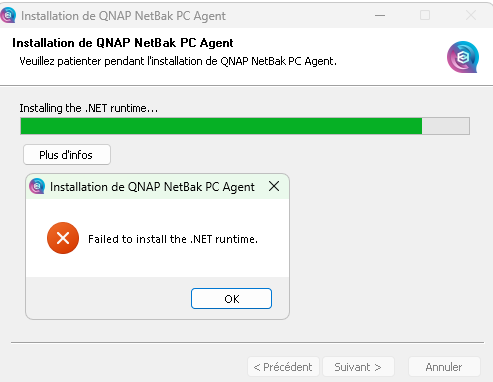Click the red error cross icon
Image resolution: width=493 pixels, height=382 pixels.
[63, 238]
